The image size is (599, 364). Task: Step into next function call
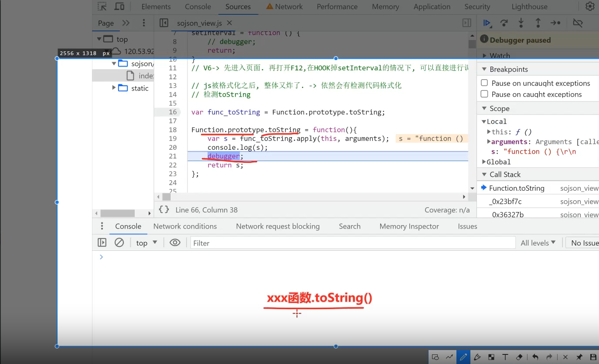pyautogui.click(x=521, y=23)
